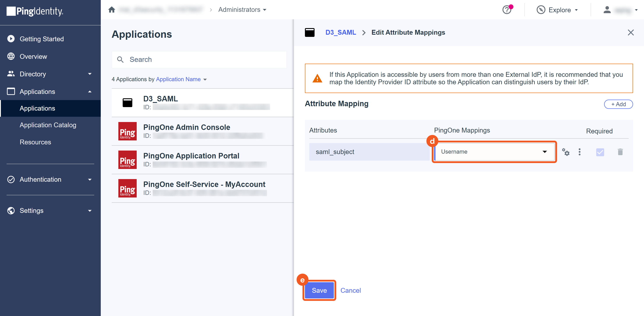This screenshot has height=316, width=644.
Task: Go to Resources in sidebar
Action: [x=35, y=142]
